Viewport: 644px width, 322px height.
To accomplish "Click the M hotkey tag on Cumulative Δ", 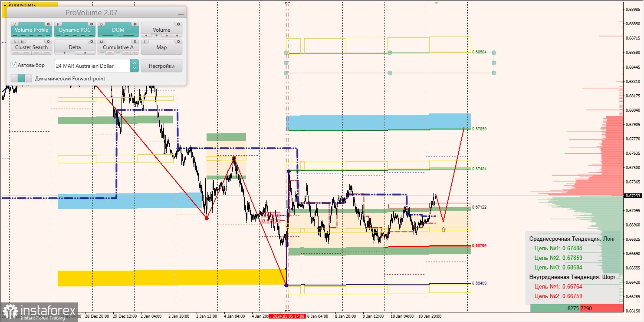I will pyautogui.click(x=102, y=42).
